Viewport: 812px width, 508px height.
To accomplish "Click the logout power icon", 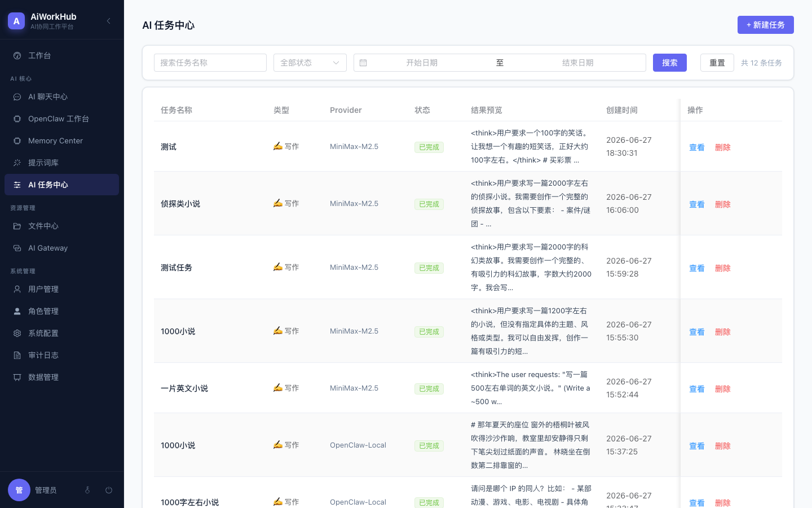I will [x=109, y=490].
